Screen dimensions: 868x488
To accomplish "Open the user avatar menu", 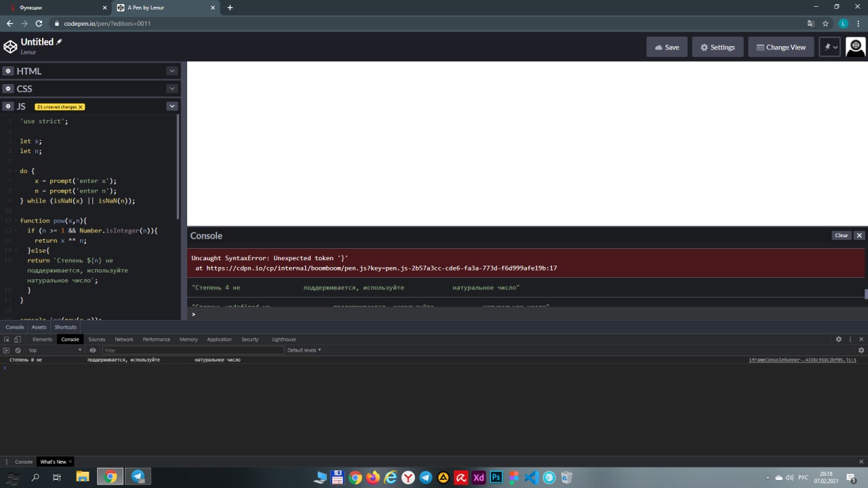I will [856, 47].
